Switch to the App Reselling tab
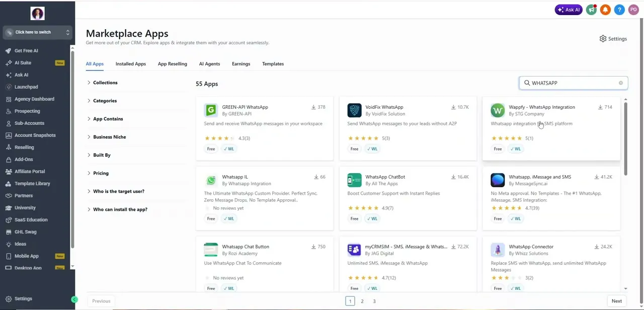 [x=173, y=64]
